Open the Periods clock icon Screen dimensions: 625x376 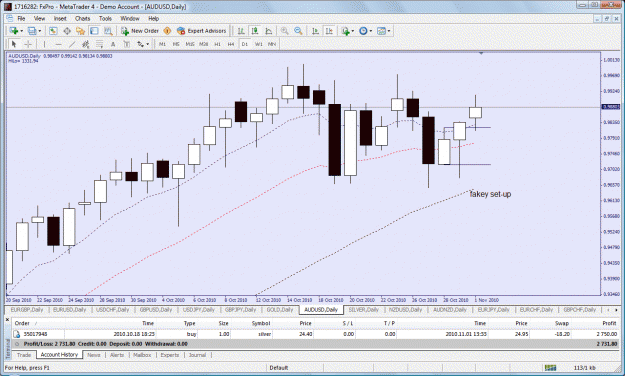(363, 31)
